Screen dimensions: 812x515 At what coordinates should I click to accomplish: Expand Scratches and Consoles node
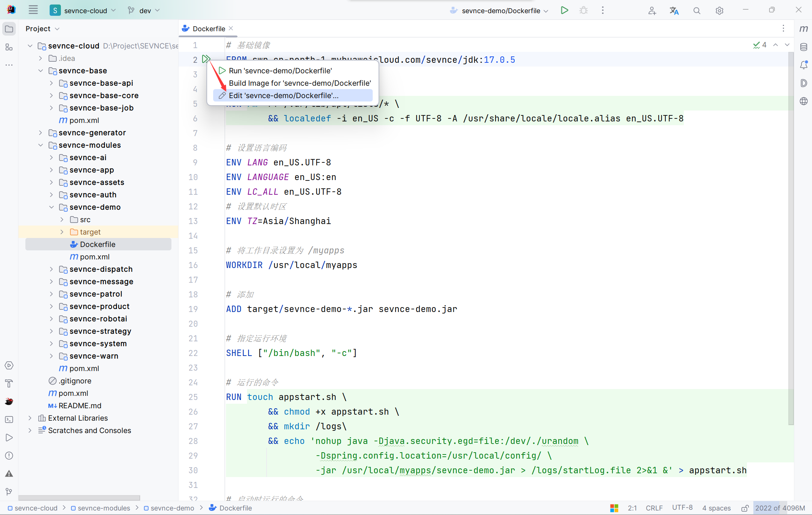click(30, 430)
